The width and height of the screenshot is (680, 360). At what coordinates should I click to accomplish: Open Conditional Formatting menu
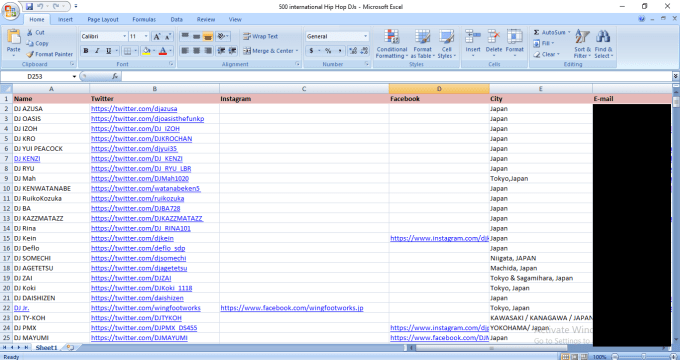coord(391,44)
